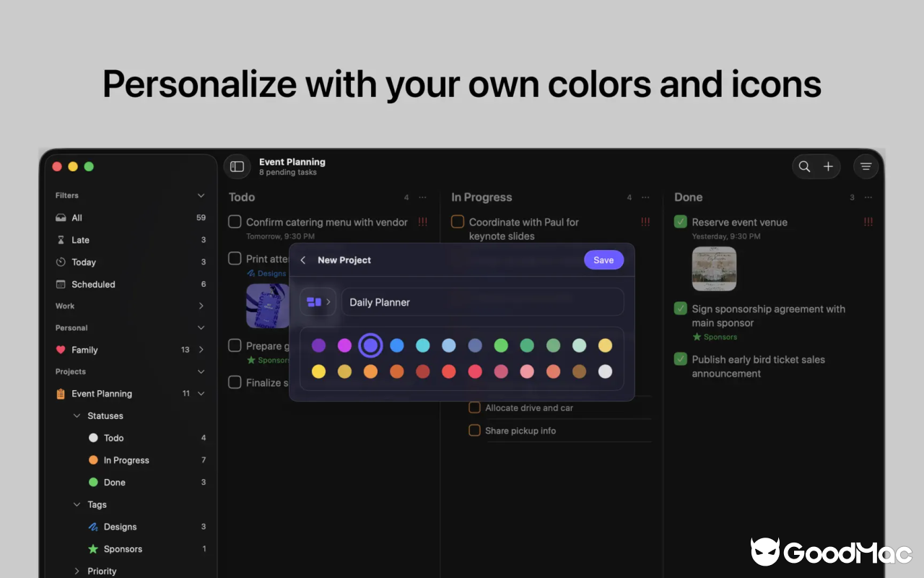Open Todo column more options menu

pos(423,197)
